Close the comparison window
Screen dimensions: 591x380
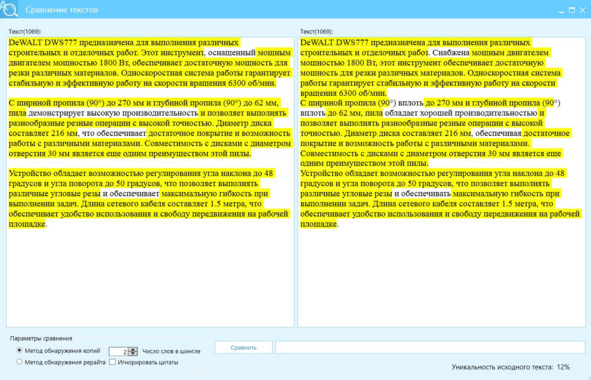click(582, 11)
